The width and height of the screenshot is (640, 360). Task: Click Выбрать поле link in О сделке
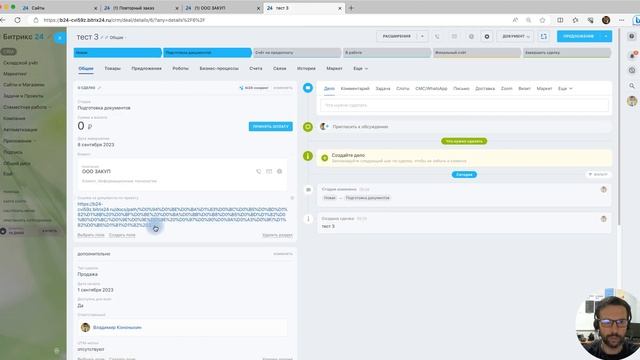point(91,235)
